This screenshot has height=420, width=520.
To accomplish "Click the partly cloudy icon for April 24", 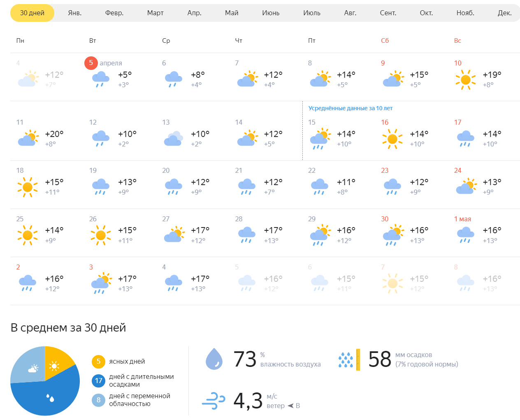I will point(465,186).
